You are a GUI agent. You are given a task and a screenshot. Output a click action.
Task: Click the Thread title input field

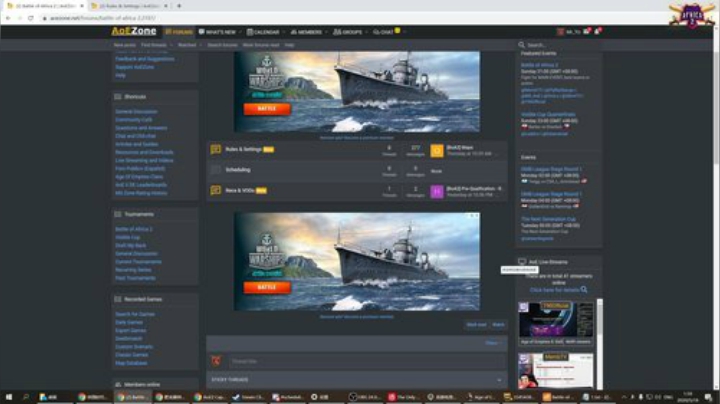[366, 361]
